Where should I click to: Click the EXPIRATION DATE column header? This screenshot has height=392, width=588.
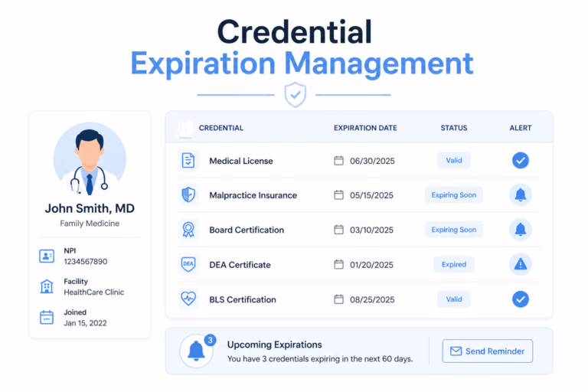pos(365,128)
